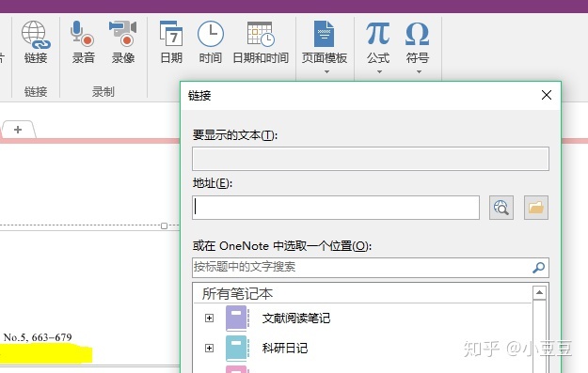Image resolution: width=588 pixels, height=373 pixels.
Task: Click the note container resize handle
Action: [x=164, y=225]
